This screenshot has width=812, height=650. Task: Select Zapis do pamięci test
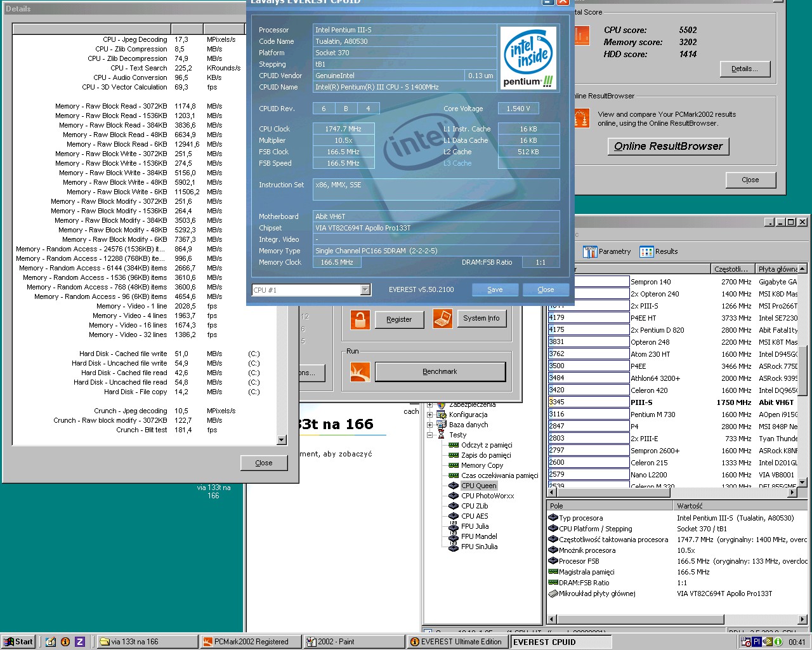click(486, 455)
